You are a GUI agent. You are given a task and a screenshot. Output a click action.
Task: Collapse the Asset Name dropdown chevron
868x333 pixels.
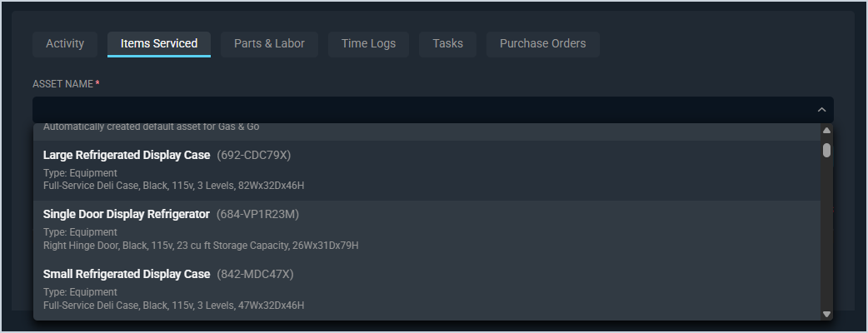pos(821,110)
